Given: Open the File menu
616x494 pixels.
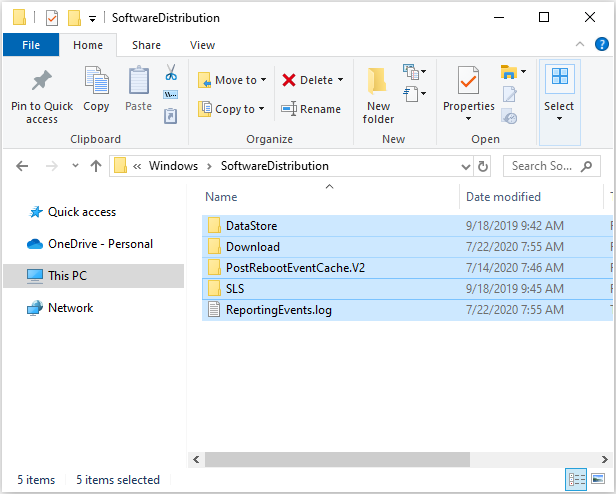Looking at the screenshot, I should pos(31,45).
